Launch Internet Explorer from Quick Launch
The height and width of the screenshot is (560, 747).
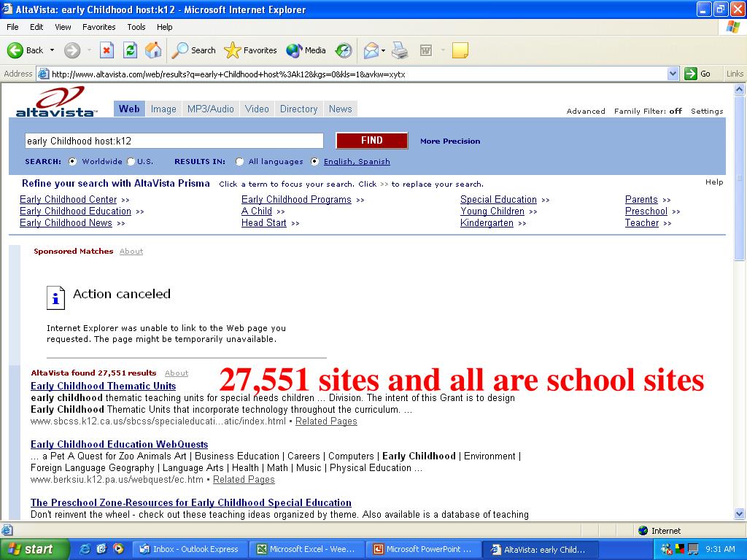[x=85, y=548]
